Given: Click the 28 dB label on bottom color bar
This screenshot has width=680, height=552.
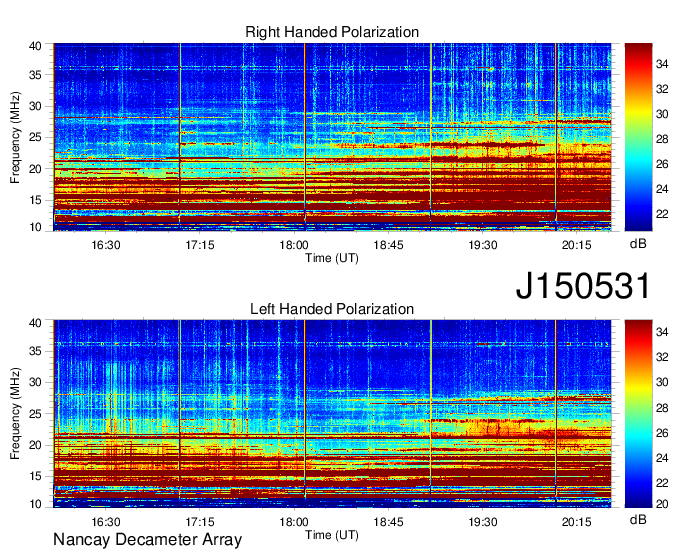Looking at the screenshot, I should coord(662,408).
